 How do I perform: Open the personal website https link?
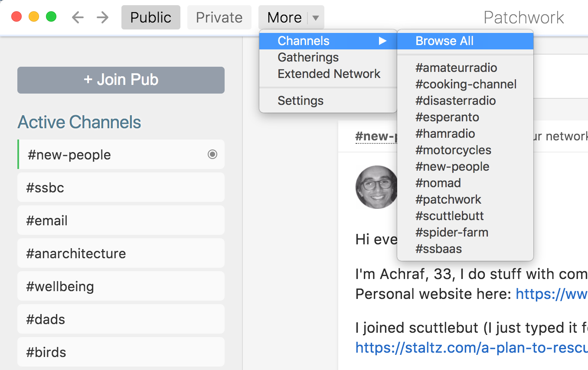point(552,294)
